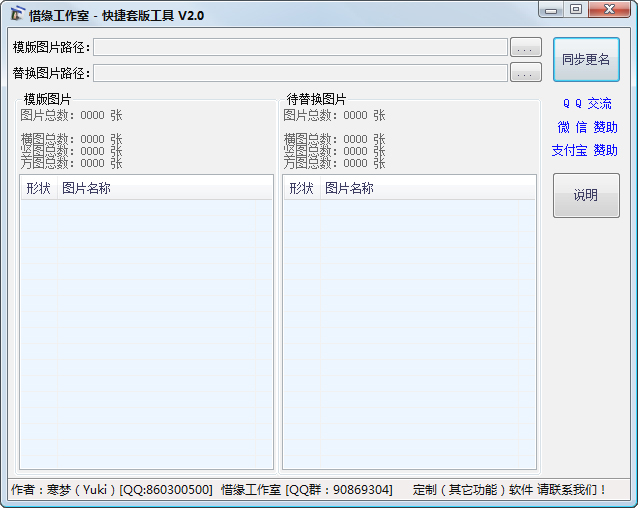
Task: Open the 微信 赞助 link
Action: click(587, 127)
